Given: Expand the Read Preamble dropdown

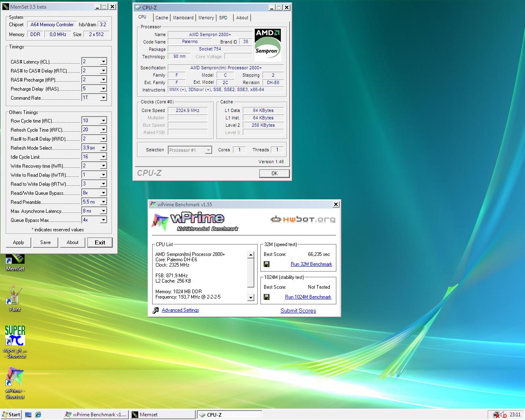Looking at the screenshot, I should pyautogui.click(x=103, y=202).
